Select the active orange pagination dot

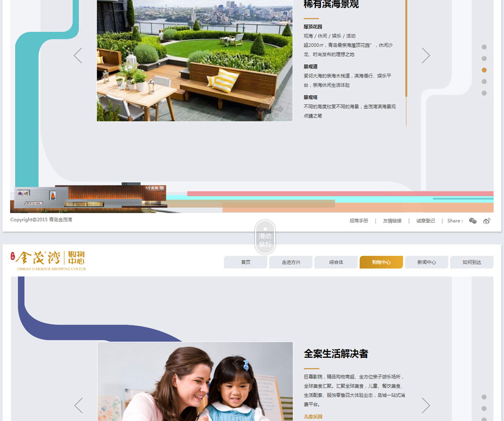(x=484, y=70)
